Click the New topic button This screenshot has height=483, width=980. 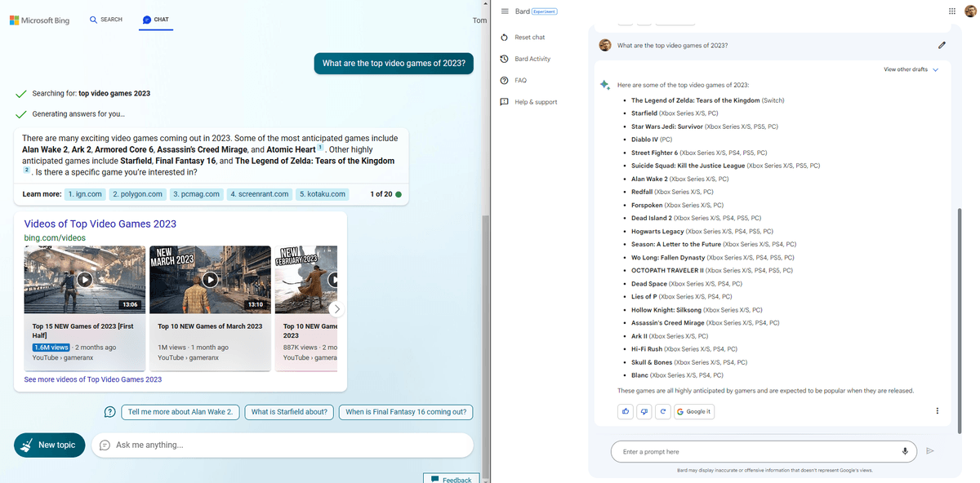pyautogui.click(x=50, y=445)
